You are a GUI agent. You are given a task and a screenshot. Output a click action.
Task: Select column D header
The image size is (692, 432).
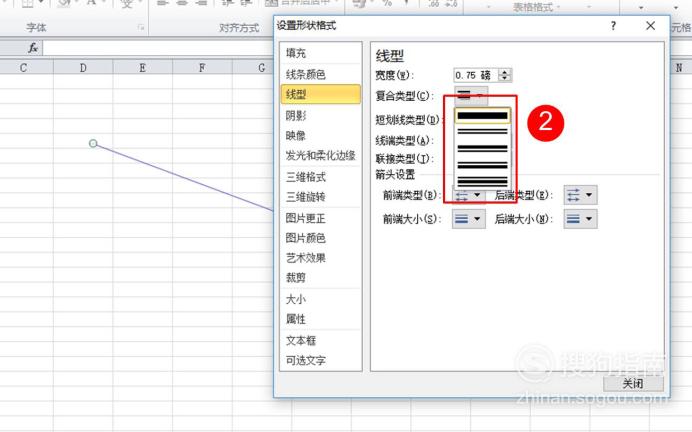click(83, 68)
